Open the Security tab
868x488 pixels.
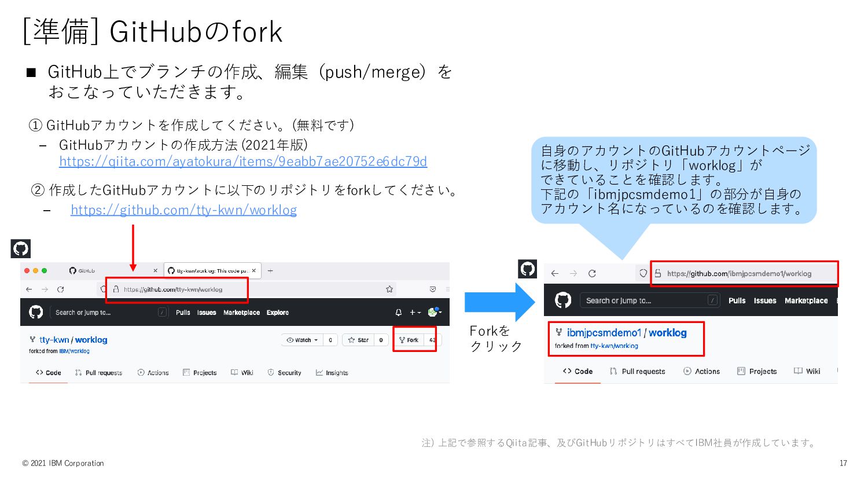pyautogui.click(x=284, y=372)
